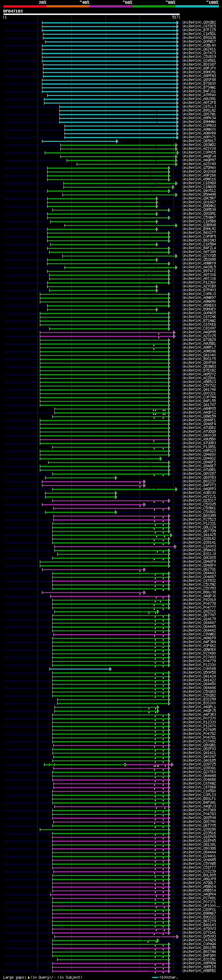Select hit label UniRef100_A9PJF0
Screen dimensions: 222x980
coord(199,68)
